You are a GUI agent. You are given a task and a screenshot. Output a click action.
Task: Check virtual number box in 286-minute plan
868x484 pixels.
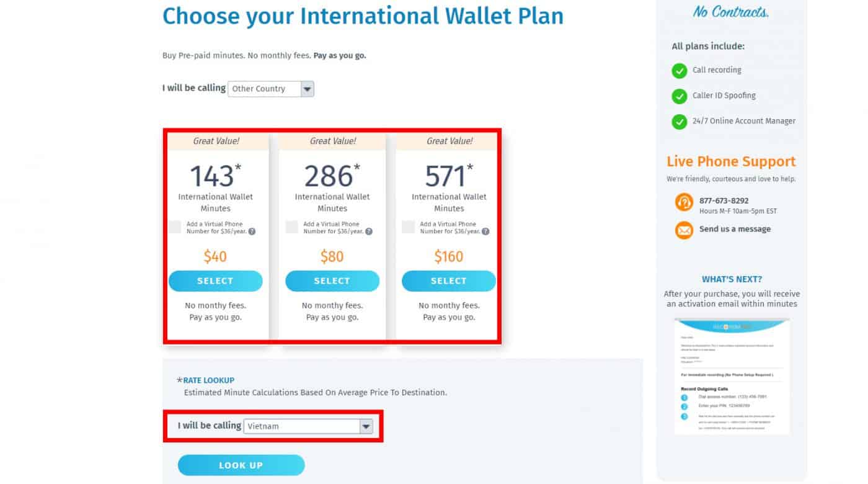(x=291, y=227)
